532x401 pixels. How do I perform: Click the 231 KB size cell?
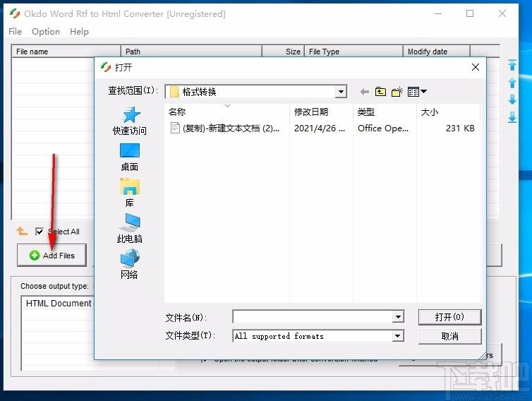460,128
